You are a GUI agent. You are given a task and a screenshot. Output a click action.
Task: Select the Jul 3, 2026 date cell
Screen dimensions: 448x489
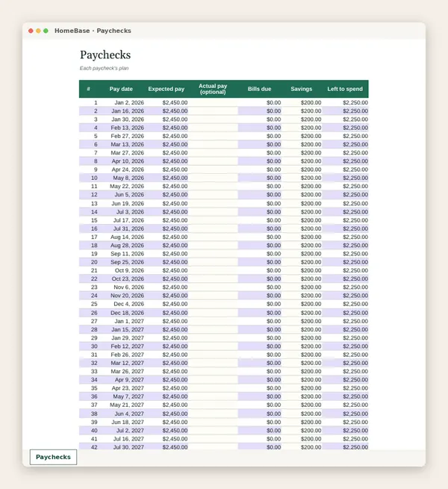[x=122, y=212]
